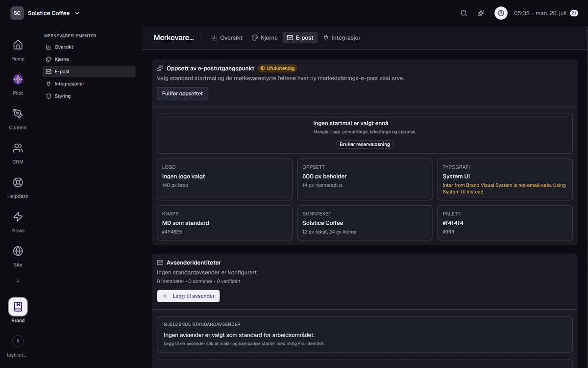The height and width of the screenshot is (368, 588).
Task: Open the Pilot sidebar icon
Action: [x=18, y=79]
